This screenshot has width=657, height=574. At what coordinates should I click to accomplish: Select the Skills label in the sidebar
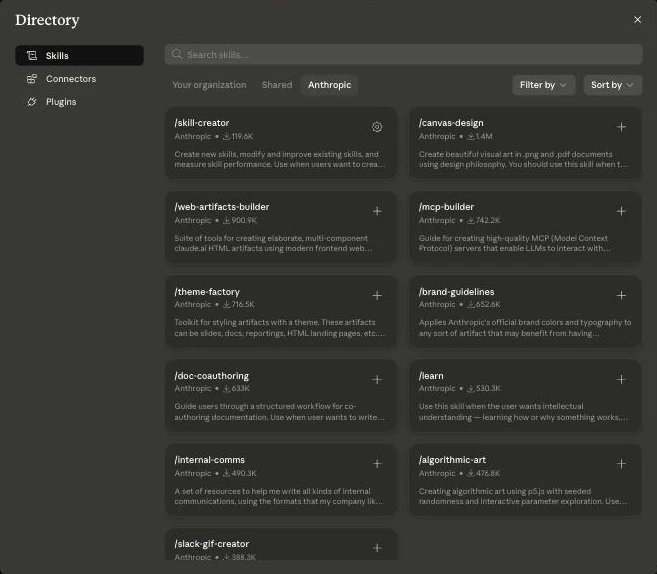pos(57,56)
